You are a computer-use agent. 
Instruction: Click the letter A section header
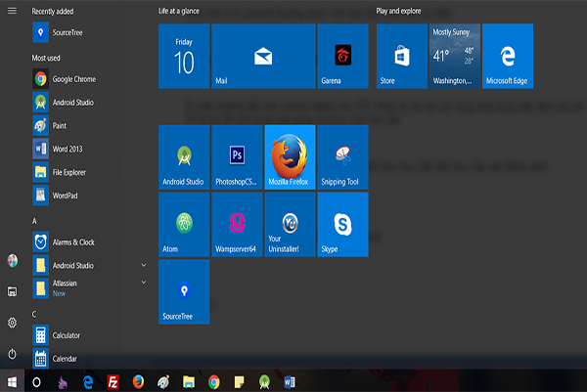(34, 221)
